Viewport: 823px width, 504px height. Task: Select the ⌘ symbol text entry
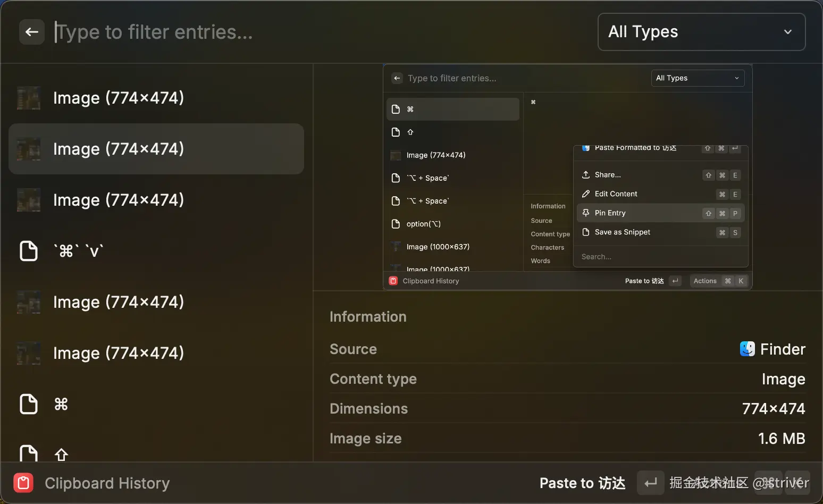(x=156, y=404)
